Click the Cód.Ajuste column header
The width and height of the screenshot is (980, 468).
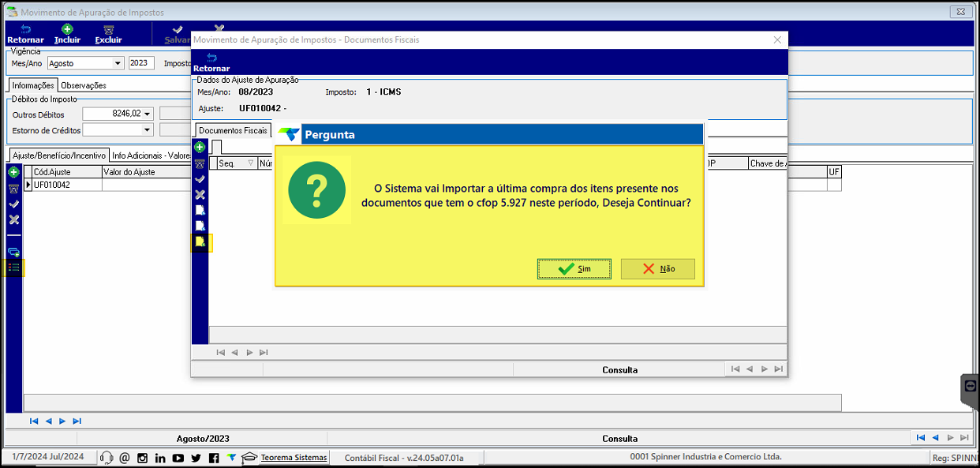67,172
